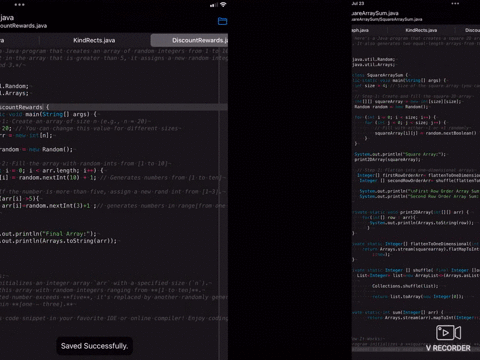480x360 pixels.
Task: Tap the Wi-Fi status icon
Action: tap(223, 4)
